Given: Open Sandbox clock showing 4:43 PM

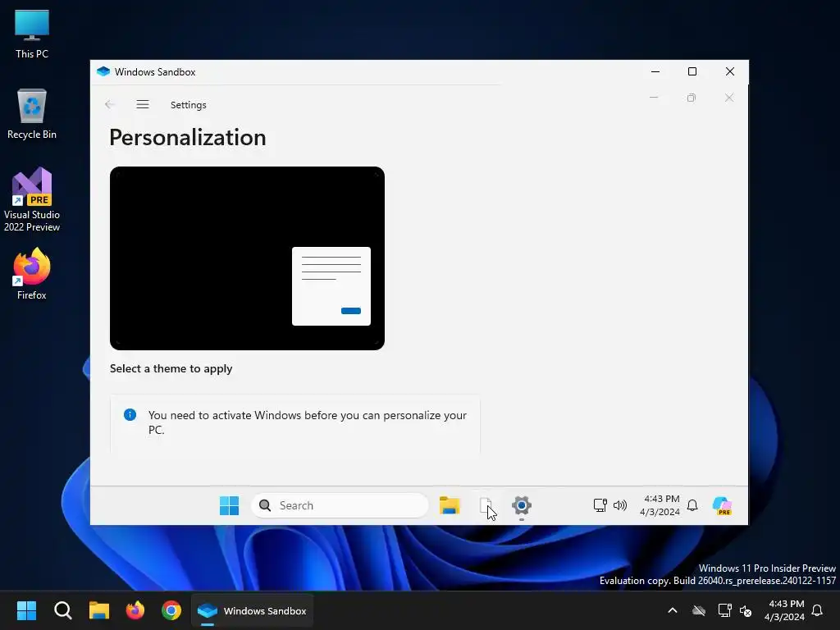Looking at the screenshot, I should pos(660,505).
